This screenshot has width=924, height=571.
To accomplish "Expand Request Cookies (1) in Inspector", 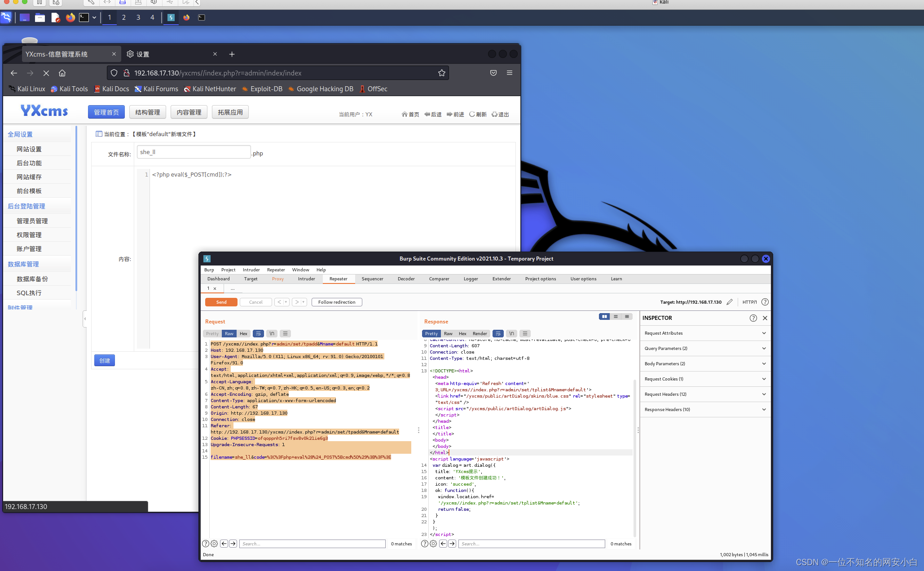I will pos(705,379).
